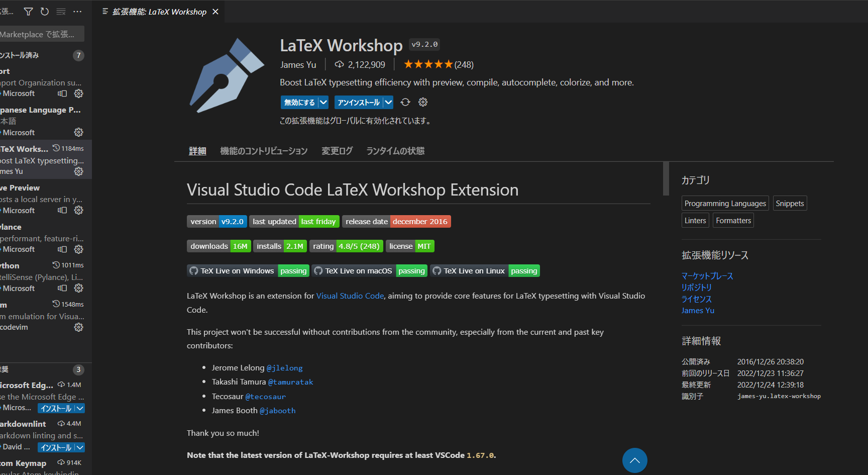Click the last updated badge
Screen dimensions: 868x475
294,222
